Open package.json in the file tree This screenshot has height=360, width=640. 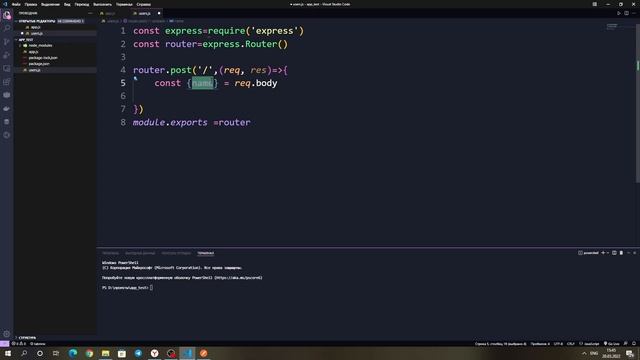pos(39,64)
